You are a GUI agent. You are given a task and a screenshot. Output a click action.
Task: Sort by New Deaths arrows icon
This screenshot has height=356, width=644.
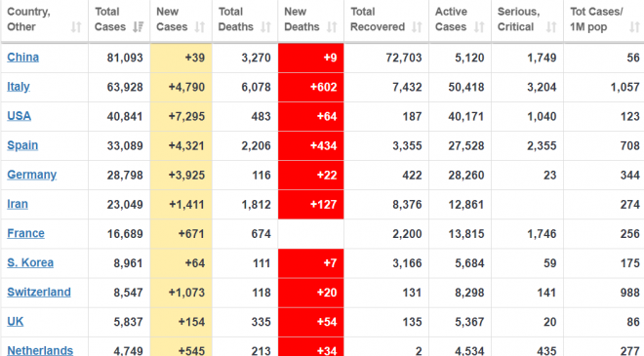click(x=332, y=27)
